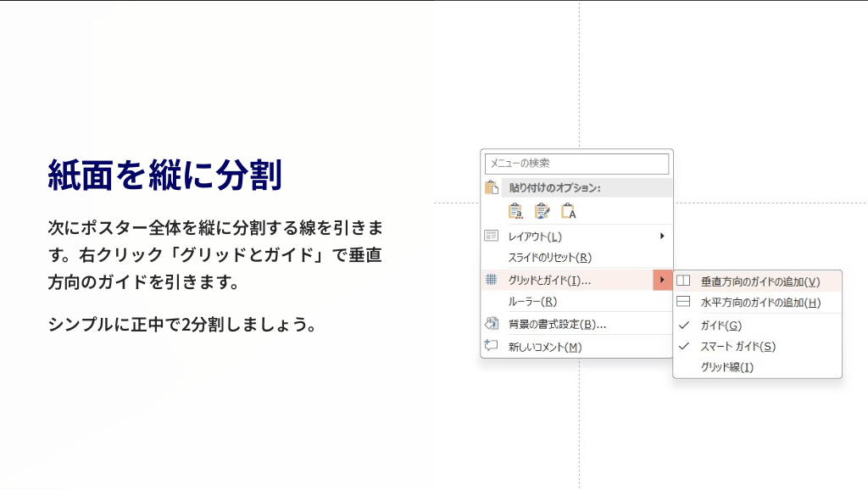The height and width of the screenshot is (490, 868).
Task: Click the paint bucket icon for 背景の書式設定
Action: 491,324
